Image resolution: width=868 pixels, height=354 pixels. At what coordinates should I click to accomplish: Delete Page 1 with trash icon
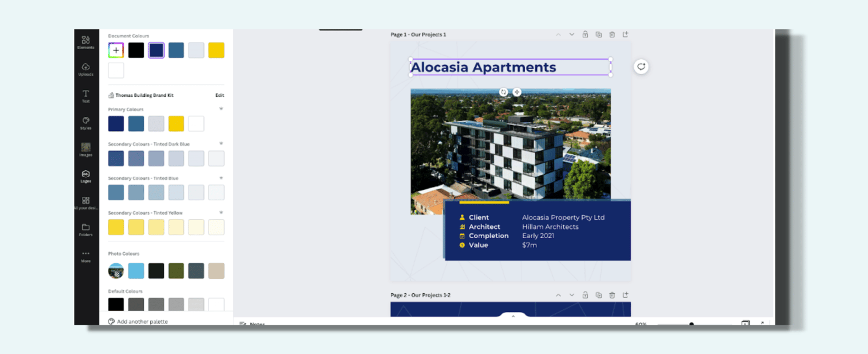coord(612,34)
